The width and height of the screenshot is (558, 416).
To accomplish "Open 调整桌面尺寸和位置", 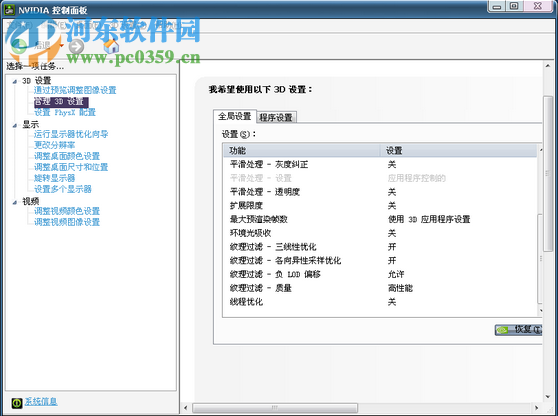I will point(71,167).
